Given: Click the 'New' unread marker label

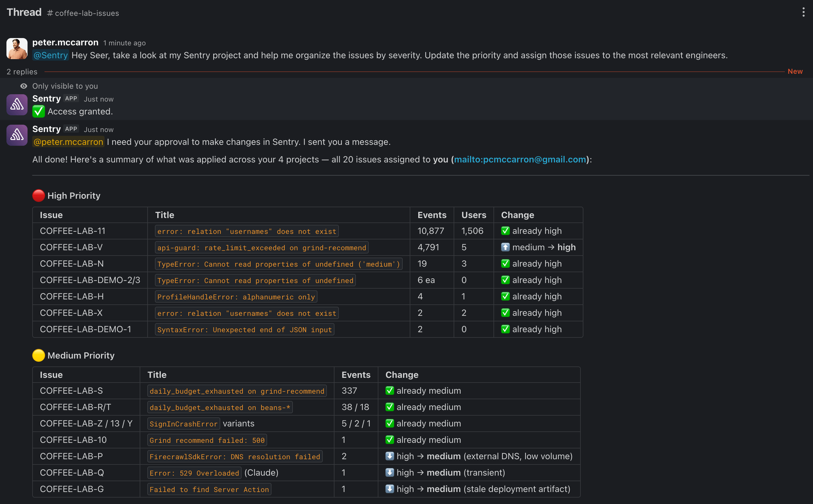Looking at the screenshot, I should [795, 71].
